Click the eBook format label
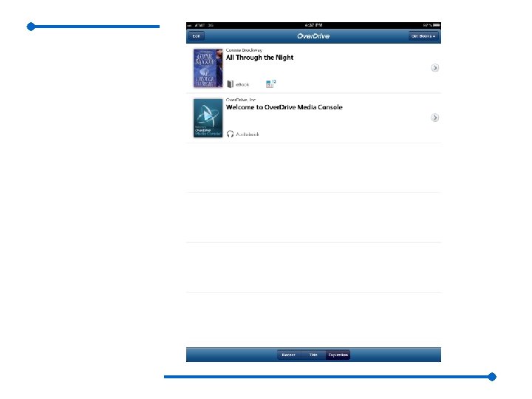The height and width of the screenshot is (399, 532). 242,84
